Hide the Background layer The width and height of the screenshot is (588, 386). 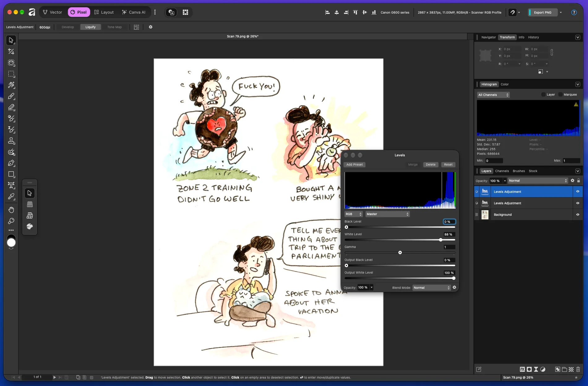tap(577, 215)
